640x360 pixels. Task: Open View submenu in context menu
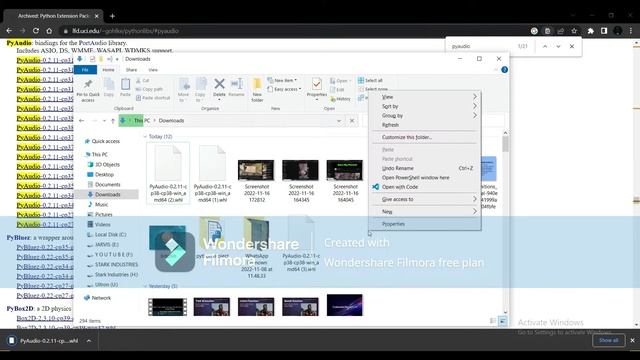(x=424, y=97)
